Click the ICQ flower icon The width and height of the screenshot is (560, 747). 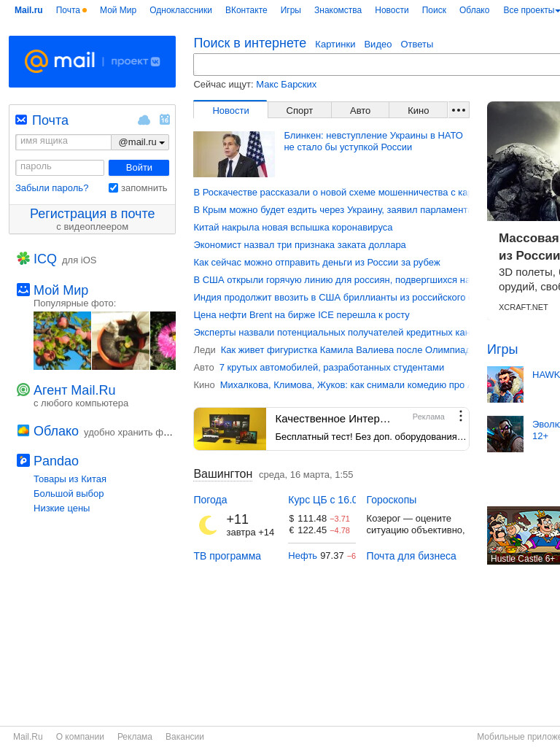pyautogui.click(x=23, y=258)
